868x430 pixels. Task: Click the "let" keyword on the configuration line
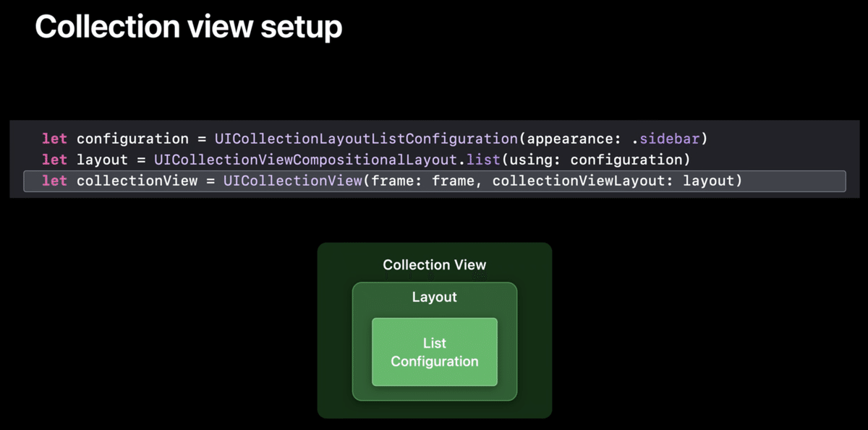[54, 139]
